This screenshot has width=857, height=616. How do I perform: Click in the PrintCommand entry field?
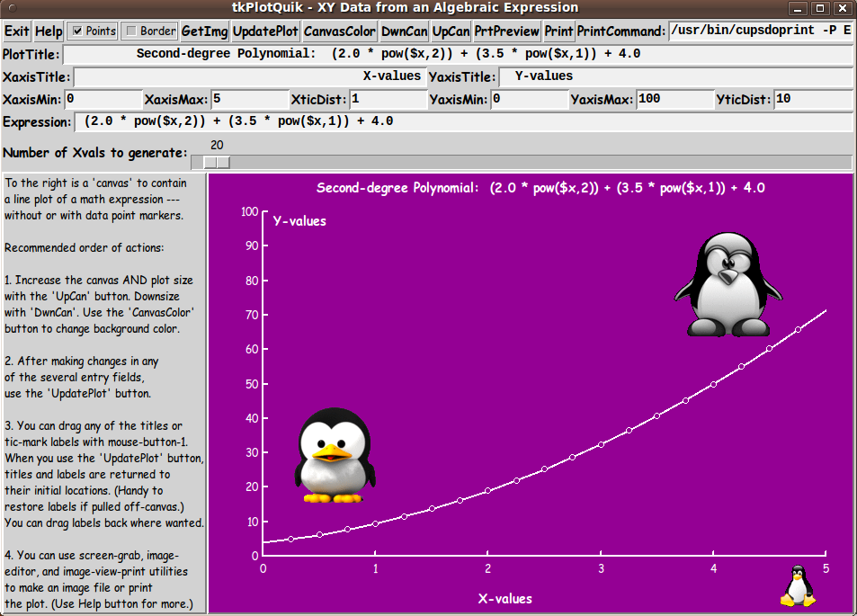[x=761, y=31]
